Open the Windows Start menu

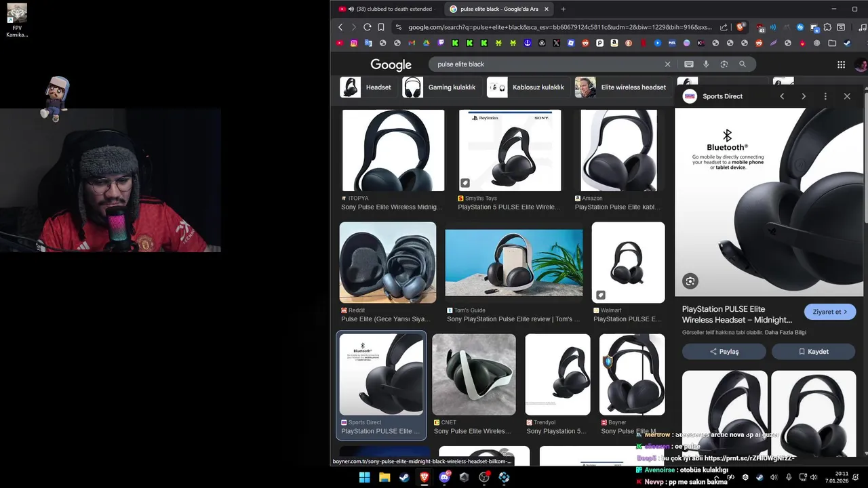tap(364, 477)
